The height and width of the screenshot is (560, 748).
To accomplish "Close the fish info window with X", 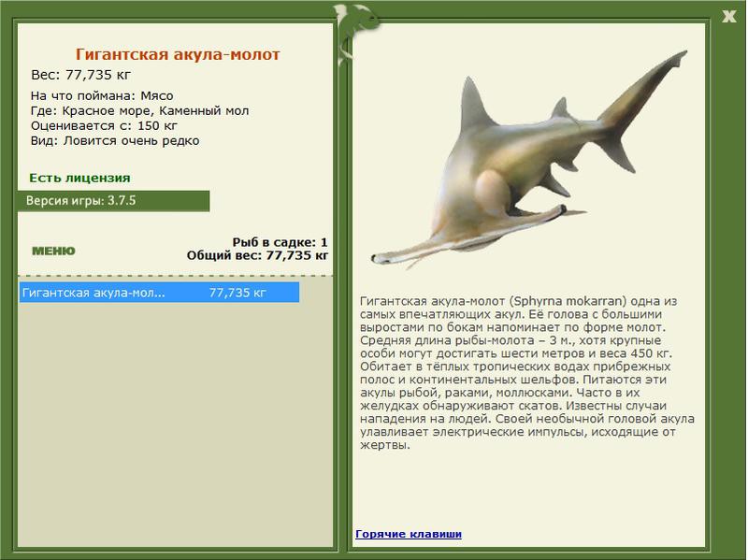I will 729,17.
